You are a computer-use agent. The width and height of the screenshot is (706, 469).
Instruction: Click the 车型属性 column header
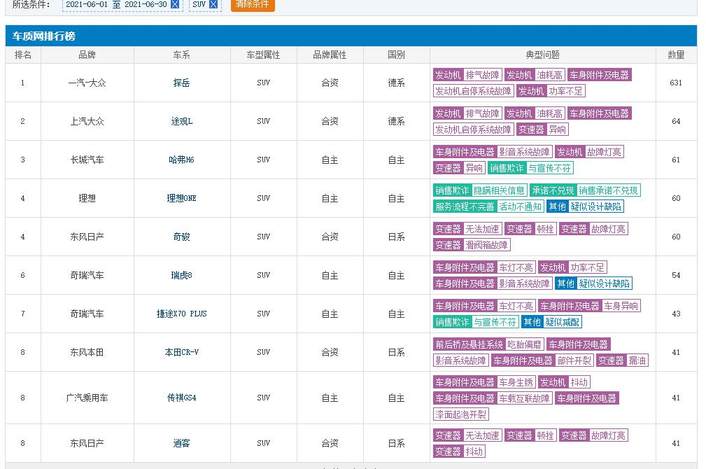pyautogui.click(x=263, y=55)
